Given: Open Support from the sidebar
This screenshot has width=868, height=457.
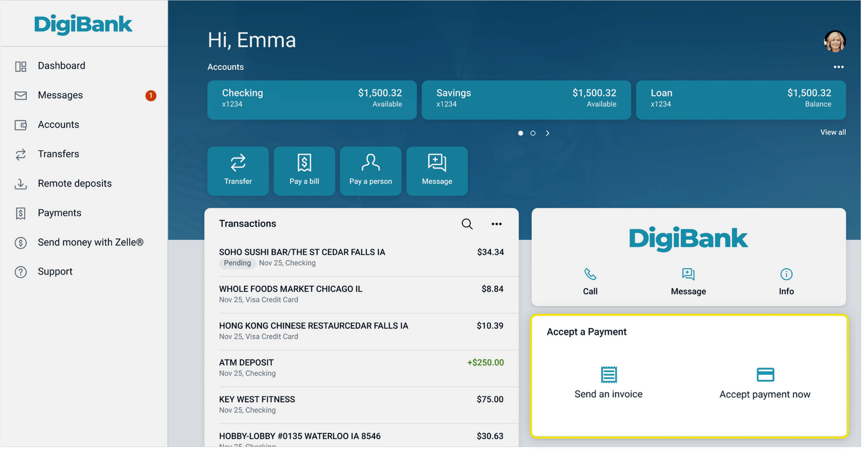Looking at the screenshot, I should (55, 271).
